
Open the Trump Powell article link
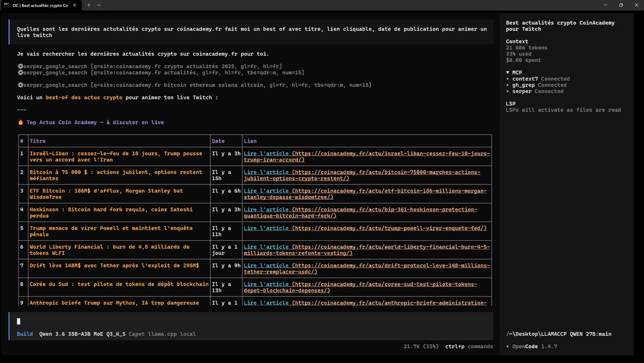[x=365, y=228]
